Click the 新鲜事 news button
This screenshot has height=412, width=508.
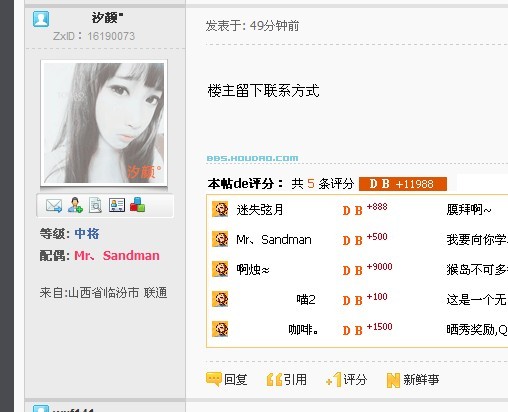(413, 380)
